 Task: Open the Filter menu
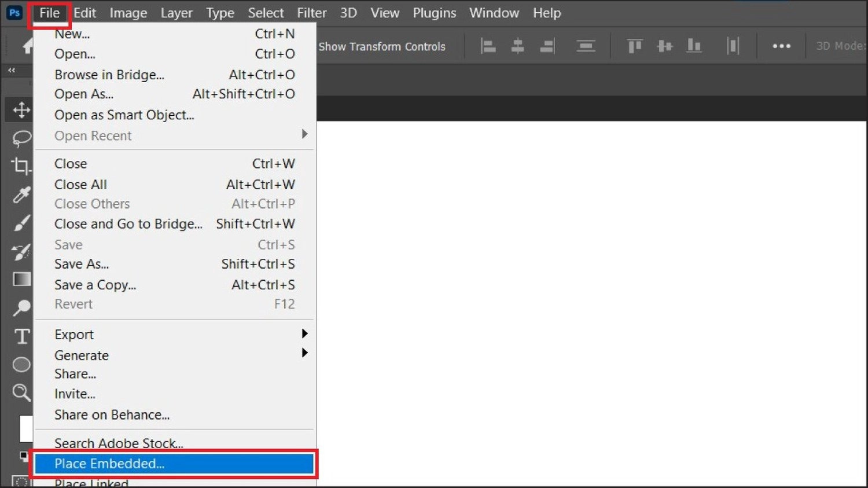pyautogui.click(x=312, y=13)
